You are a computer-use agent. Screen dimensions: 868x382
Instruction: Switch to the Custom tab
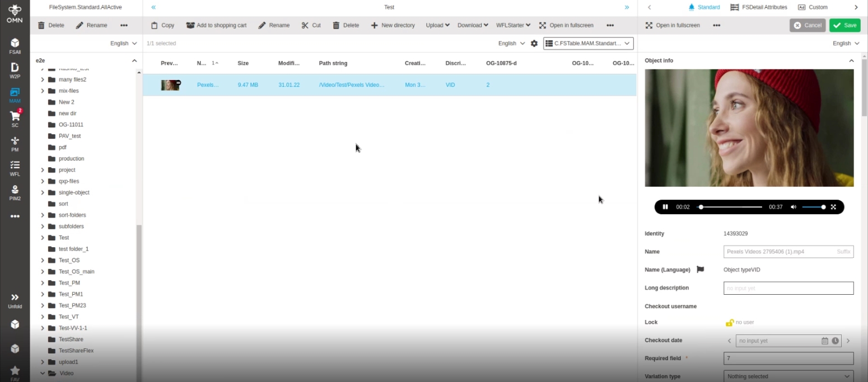coord(813,7)
